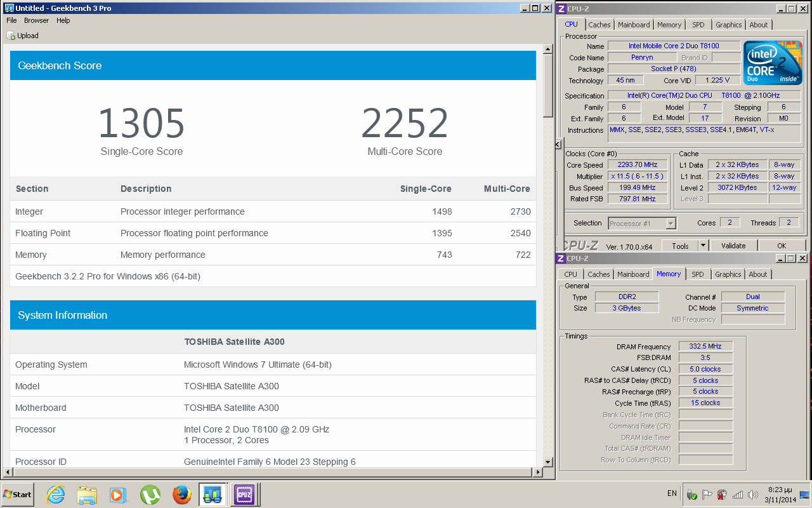Select CPU tab in lower CPU-Z window
Image resolution: width=812 pixels, height=508 pixels.
(570, 274)
